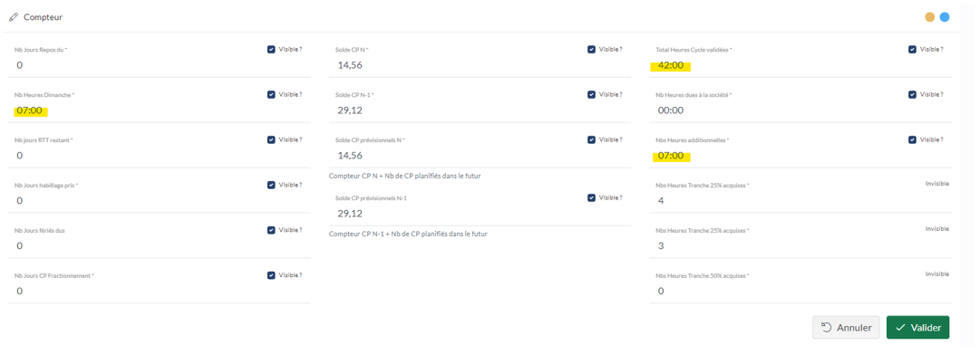The width and height of the screenshot is (980, 355).
Task: Click the Valider button
Action: click(917, 328)
